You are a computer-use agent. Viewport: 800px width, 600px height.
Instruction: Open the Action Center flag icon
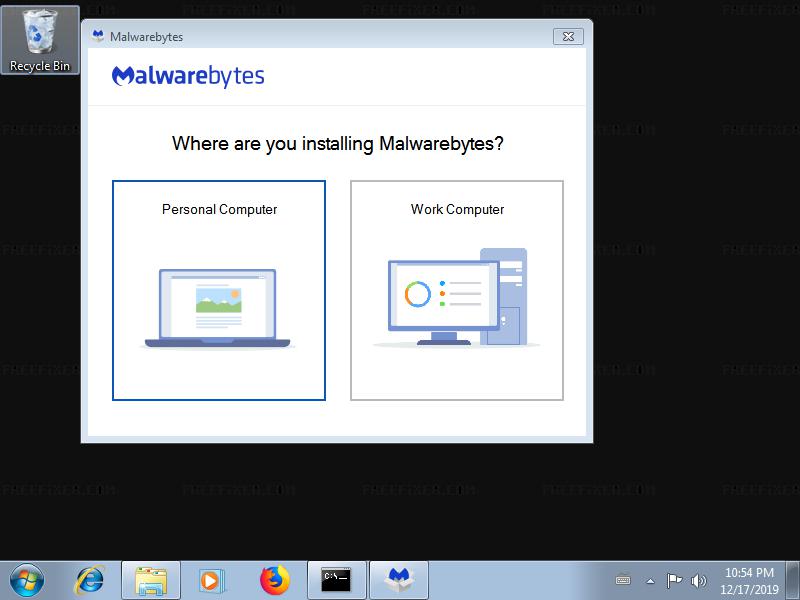[674, 581]
